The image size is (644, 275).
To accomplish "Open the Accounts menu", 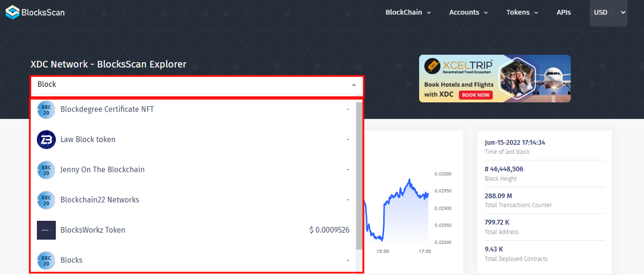I will pos(469,12).
